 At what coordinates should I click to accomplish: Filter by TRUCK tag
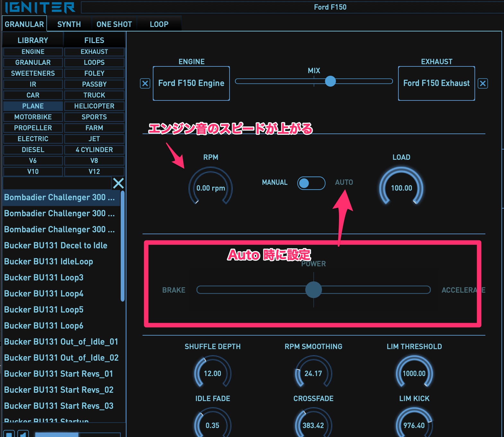pyautogui.click(x=94, y=95)
